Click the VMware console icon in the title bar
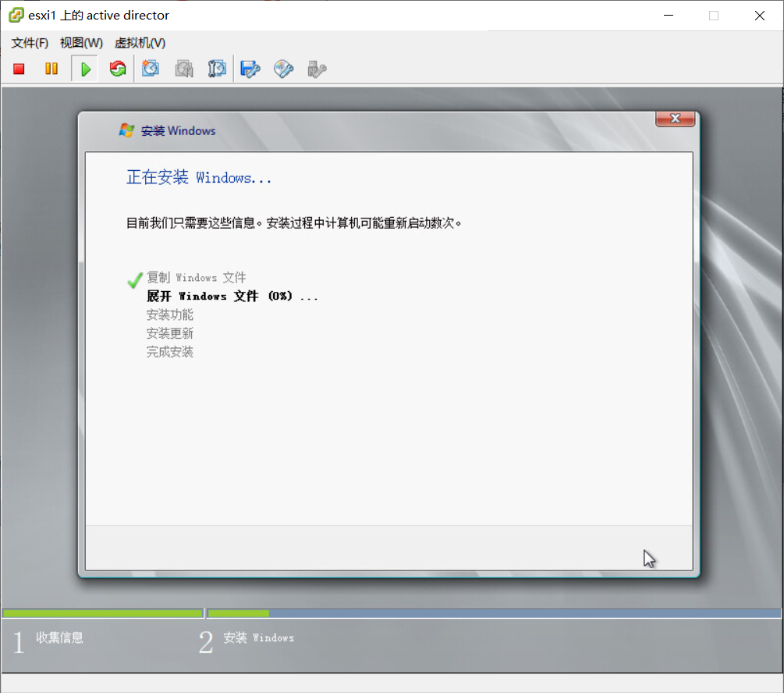The image size is (784, 693). [x=16, y=15]
